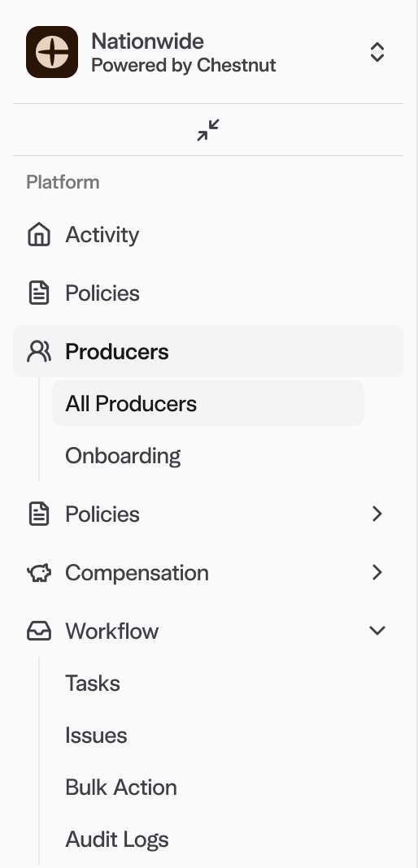The height and width of the screenshot is (868, 418).
Task: Navigate to Bulk Action
Action: 121,788
